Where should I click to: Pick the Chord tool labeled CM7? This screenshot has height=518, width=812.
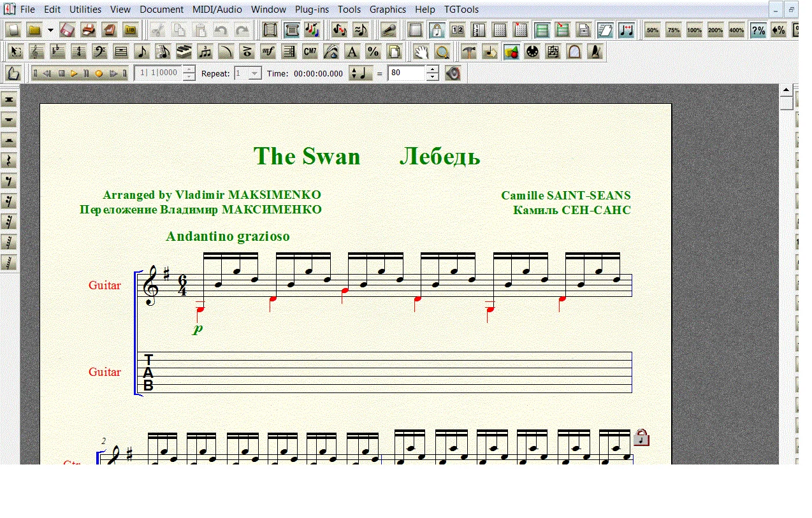coord(310,52)
